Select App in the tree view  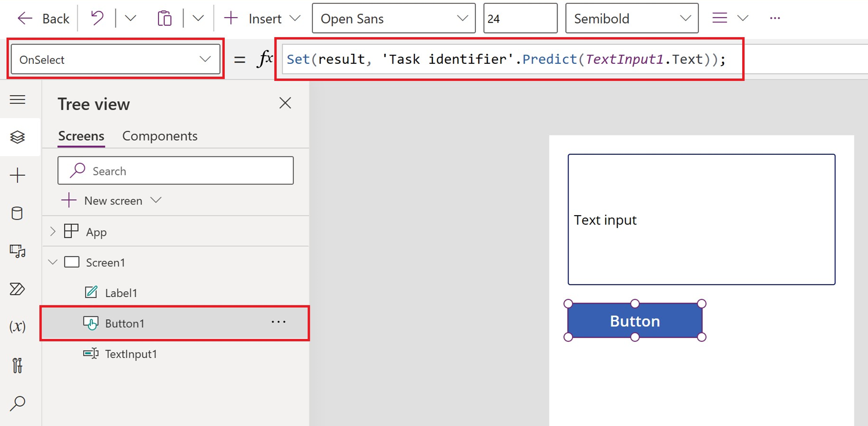(x=96, y=232)
